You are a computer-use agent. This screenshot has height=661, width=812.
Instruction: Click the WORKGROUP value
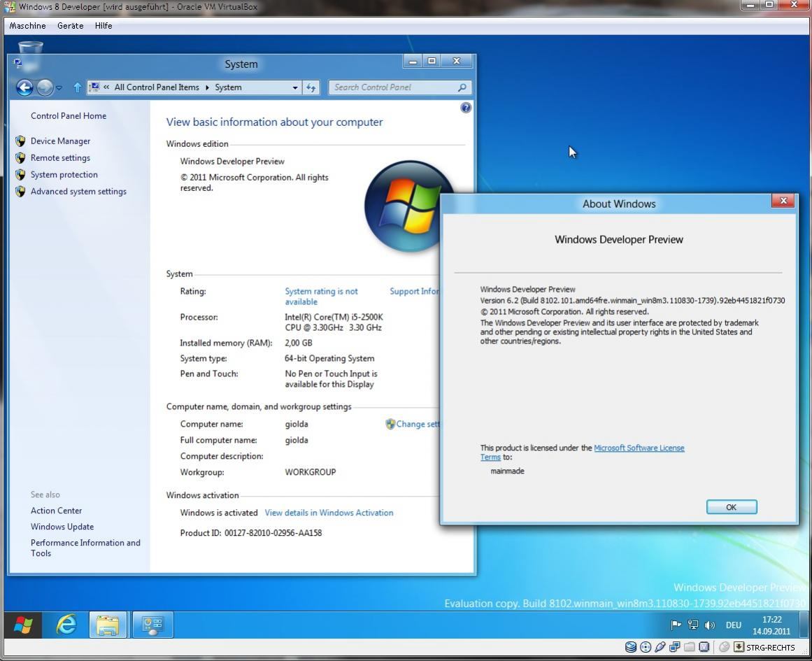coord(311,472)
